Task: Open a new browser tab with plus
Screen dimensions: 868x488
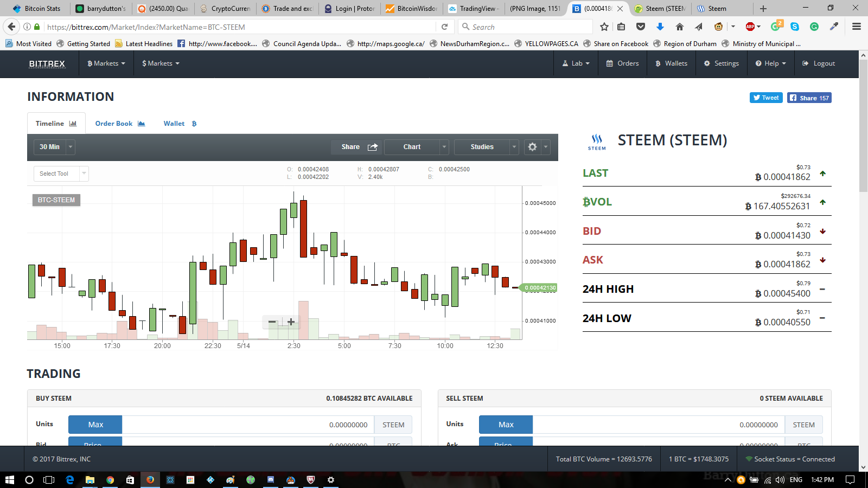Action: (x=763, y=8)
